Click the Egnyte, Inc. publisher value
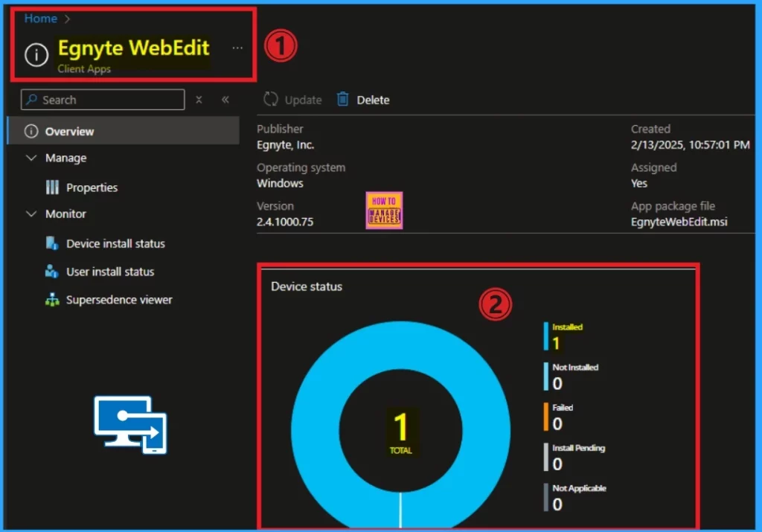762x532 pixels. [285, 145]
